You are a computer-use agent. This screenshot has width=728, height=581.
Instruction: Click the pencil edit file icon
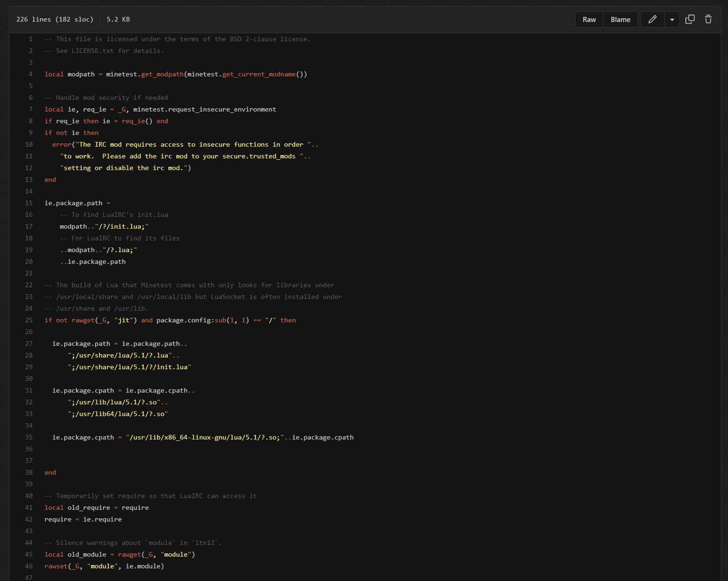coord(652,19)
